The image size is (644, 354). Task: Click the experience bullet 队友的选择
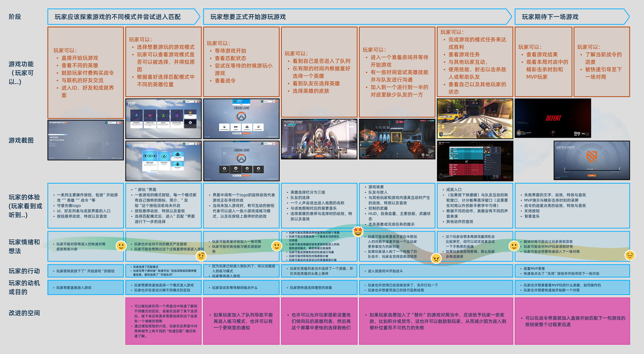click(300, 198)
